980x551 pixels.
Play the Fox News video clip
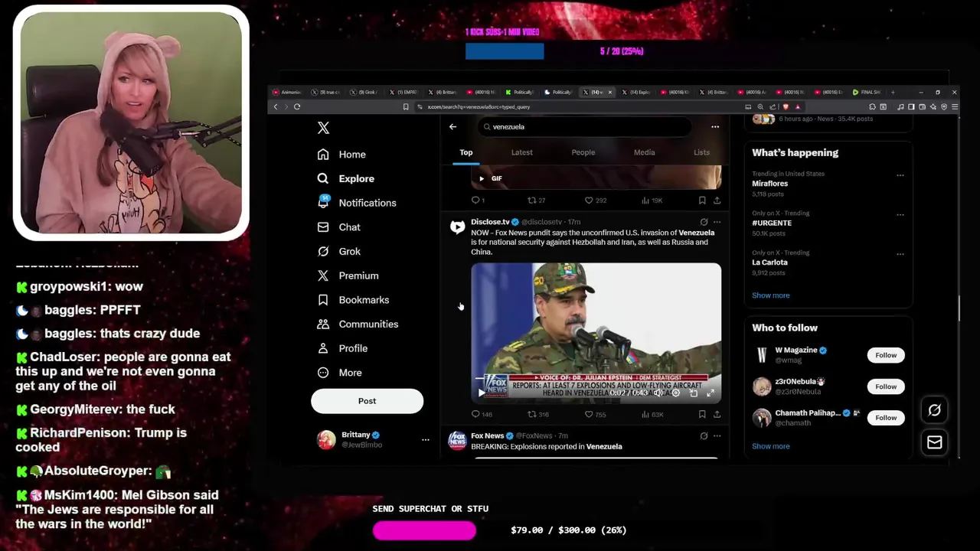pos(482,393)
